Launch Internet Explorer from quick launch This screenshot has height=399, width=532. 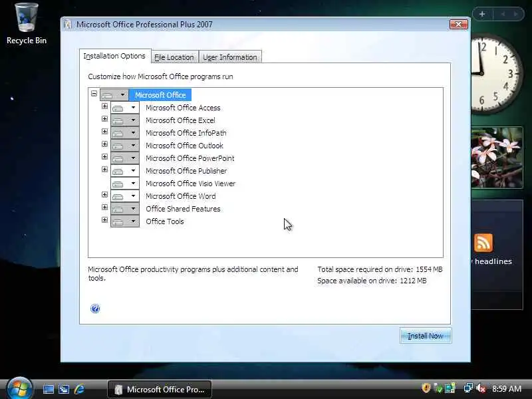pos(79,389)
